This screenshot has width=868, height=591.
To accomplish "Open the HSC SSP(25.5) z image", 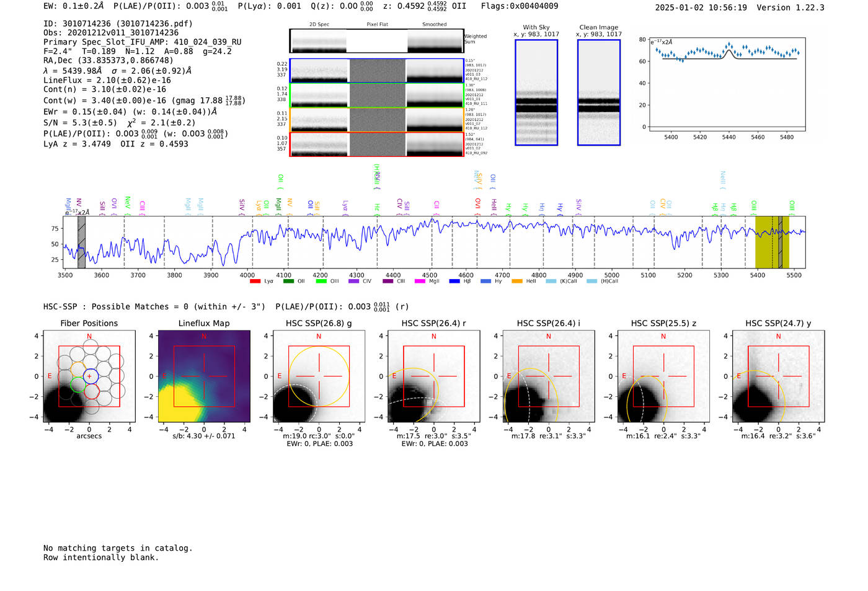I will click(663, 376).
